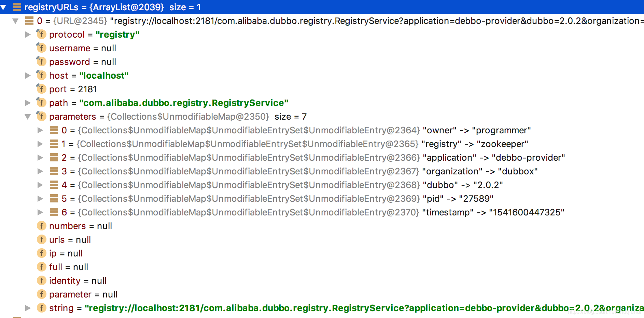Select the 'ip = null' row
Image resolution: width=644 pixels, height=318 pixels.
coord(66,253)
